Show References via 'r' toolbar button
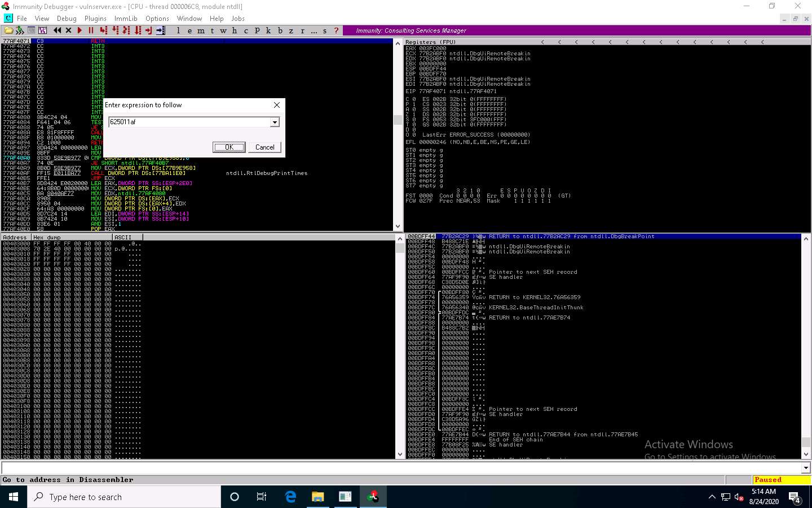The width and height of the screenshot is (812, 508). click(302, 30)
